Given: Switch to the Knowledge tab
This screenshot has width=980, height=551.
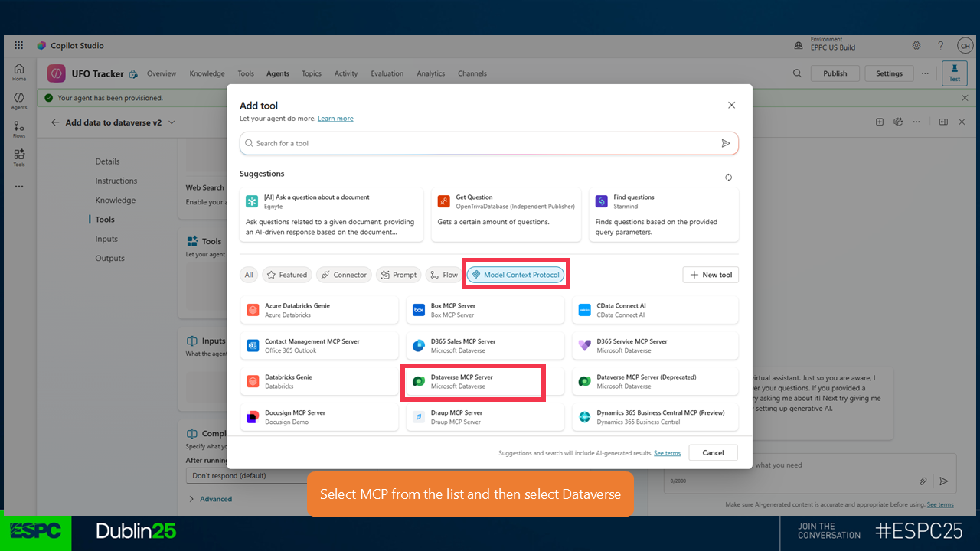Looking at the screenshot, I should 207,74.
